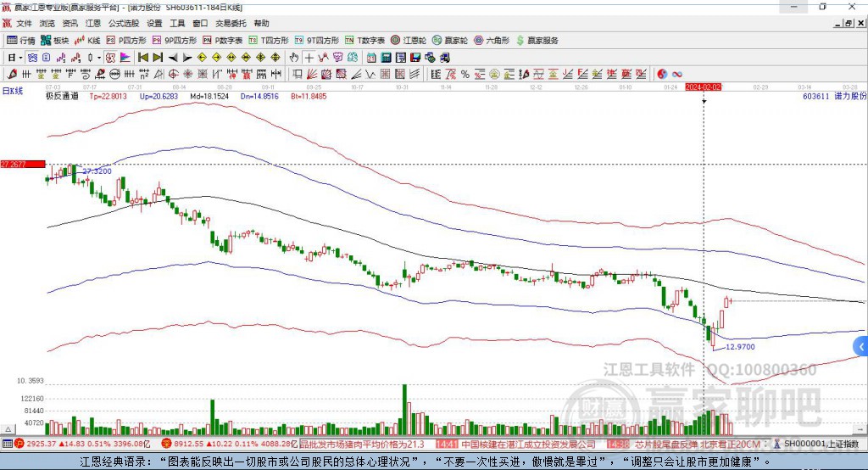The height and width of the screenshot is (470, 868).
Task: Click the Up=20.6283 value
Action: click(x=159, y=96)
